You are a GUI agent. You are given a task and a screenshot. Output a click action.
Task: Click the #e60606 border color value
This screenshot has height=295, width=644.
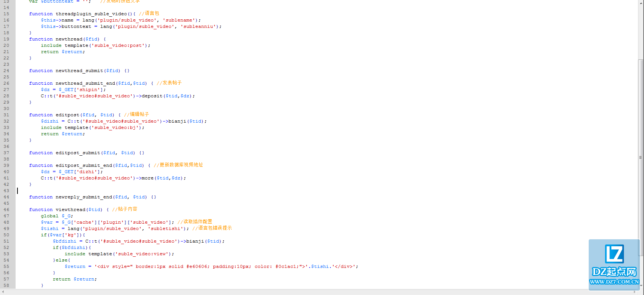(197, 266)
